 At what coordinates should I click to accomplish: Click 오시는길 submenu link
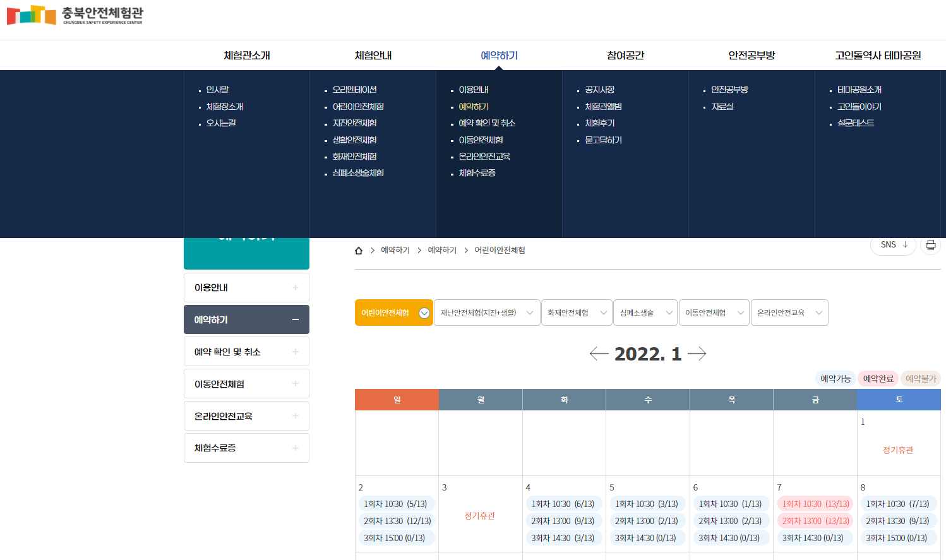click(x=221, y=123)
